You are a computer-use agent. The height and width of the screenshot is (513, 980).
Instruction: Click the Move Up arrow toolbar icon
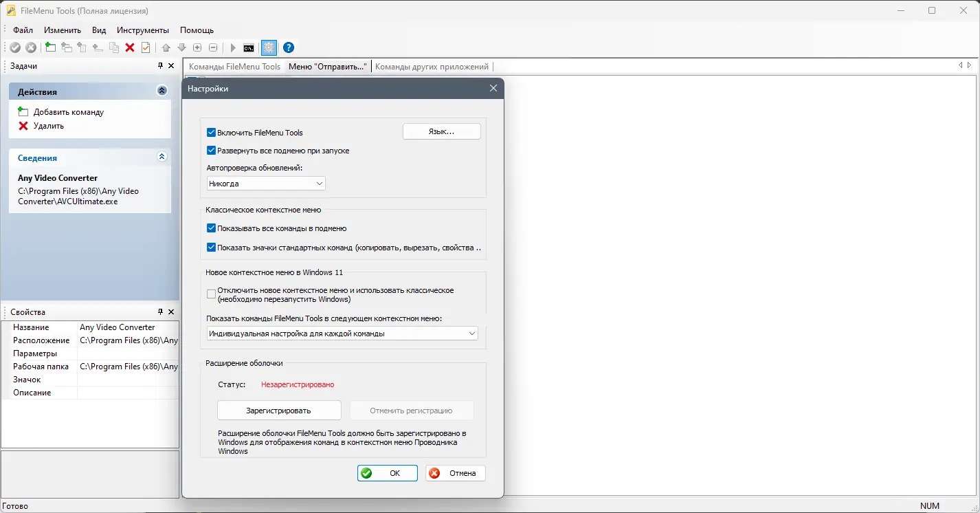coord(166,47)
